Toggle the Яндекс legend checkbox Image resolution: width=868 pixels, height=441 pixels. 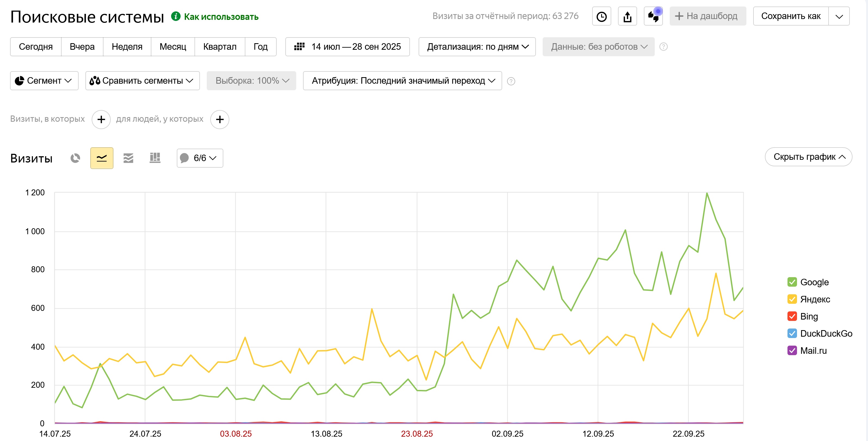coord(792,299)
